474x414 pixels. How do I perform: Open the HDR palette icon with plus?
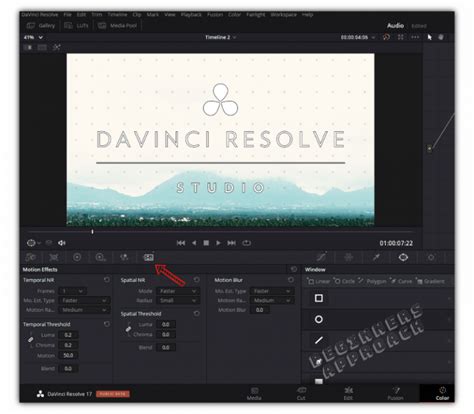coord(100,257)
